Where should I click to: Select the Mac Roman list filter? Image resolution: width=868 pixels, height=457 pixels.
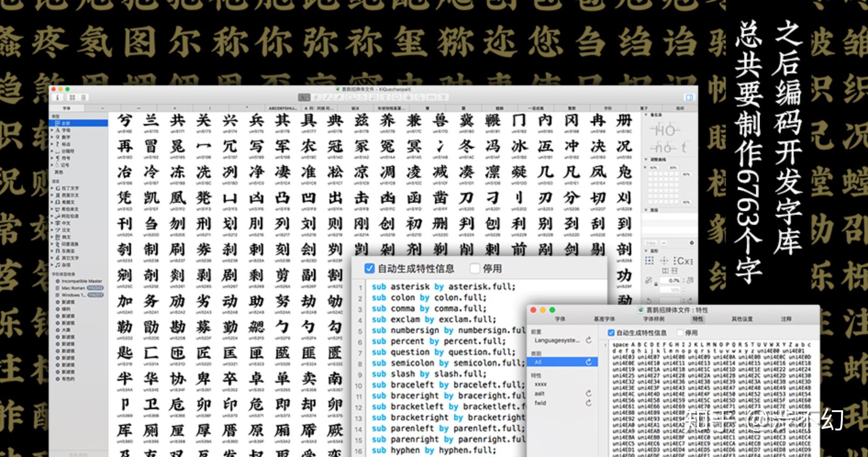pyautogui.click(x=79, y=288)
